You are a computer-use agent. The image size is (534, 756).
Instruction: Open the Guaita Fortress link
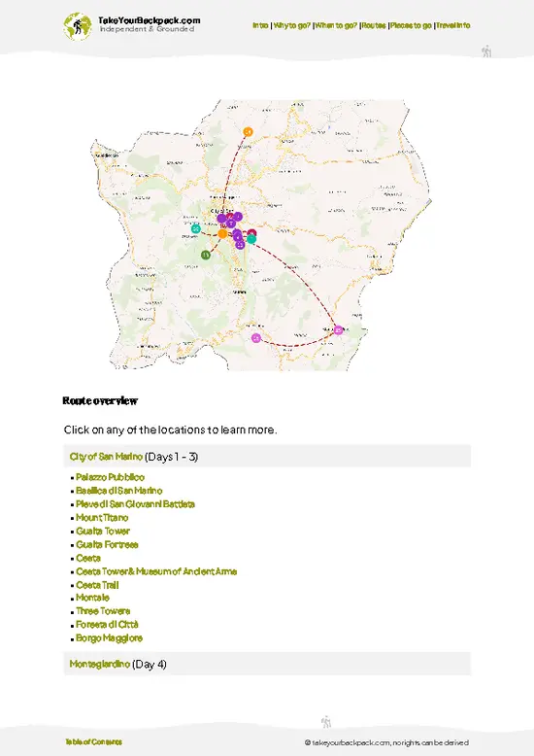[107, 545]
